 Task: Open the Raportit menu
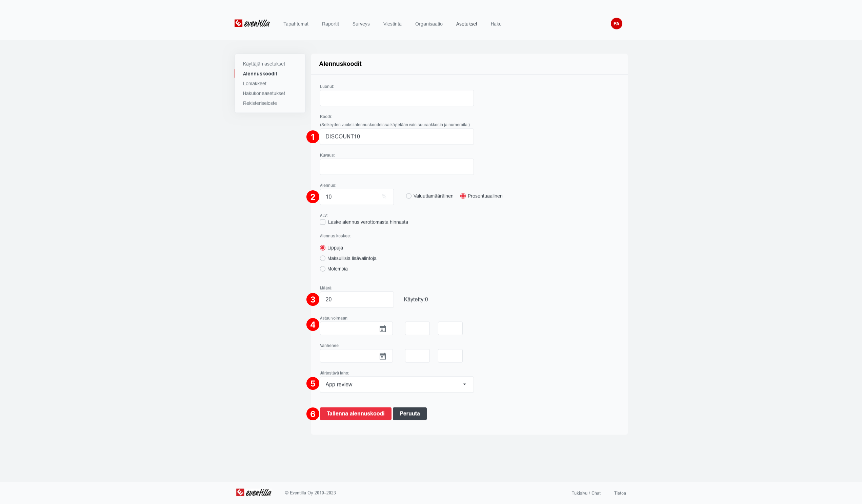(330, 24)
